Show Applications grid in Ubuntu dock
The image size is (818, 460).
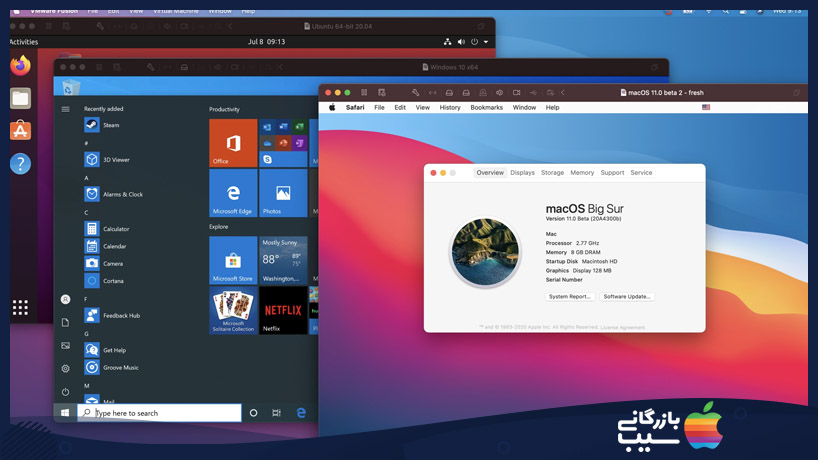tap(20, 308)
